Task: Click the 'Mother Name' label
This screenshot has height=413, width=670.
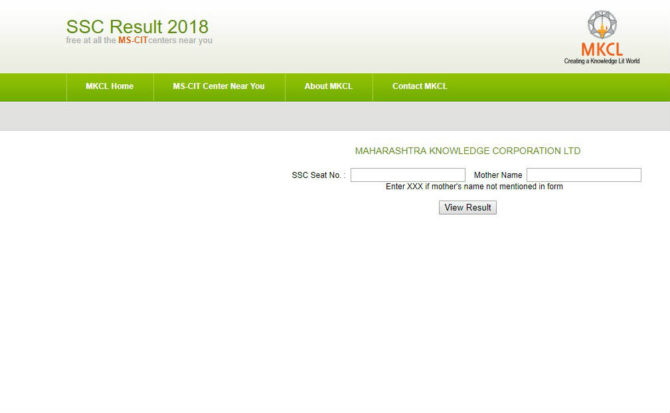Action: click(498, 175)
